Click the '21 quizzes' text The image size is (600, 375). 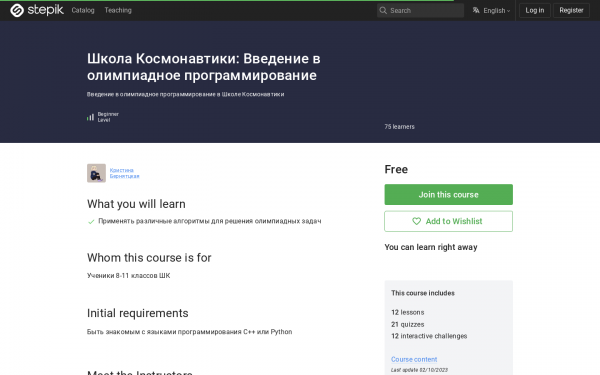(x=408, y=324)
